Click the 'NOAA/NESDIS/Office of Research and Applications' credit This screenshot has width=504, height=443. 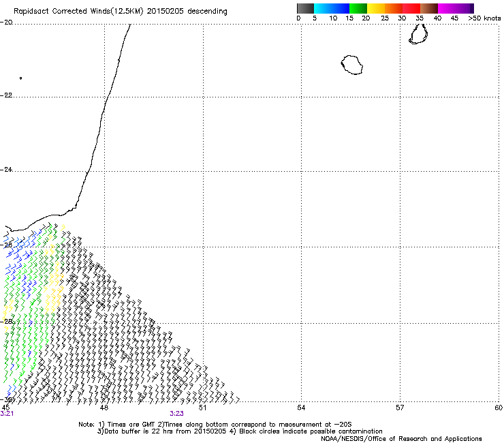401,439
